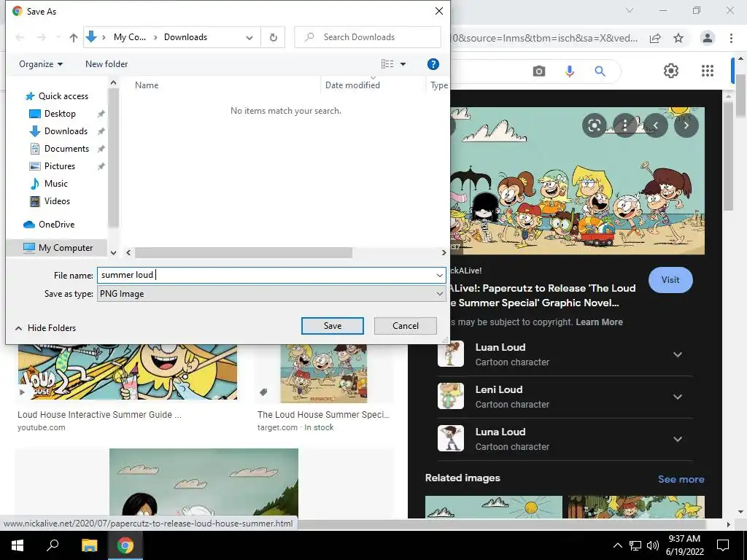The image size is (747, 560).
Task: Open Google apps grid icon
Action: [708, 71]
